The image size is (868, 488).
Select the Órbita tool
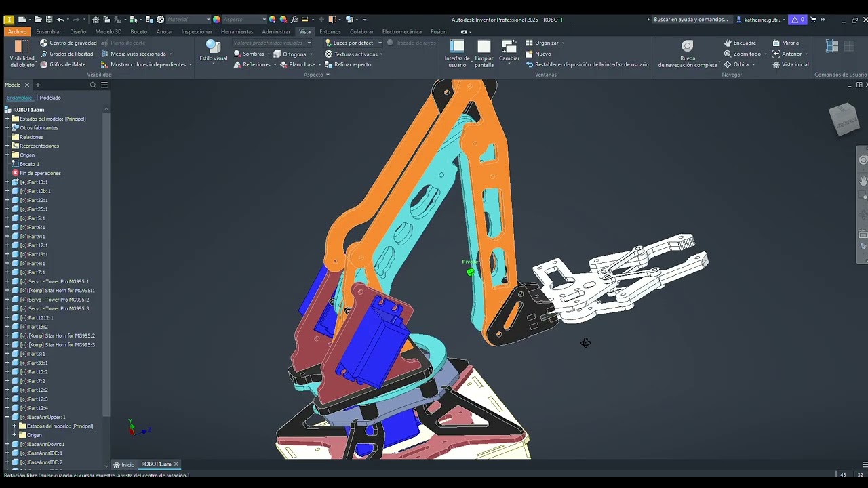click(x=736, y=64)
